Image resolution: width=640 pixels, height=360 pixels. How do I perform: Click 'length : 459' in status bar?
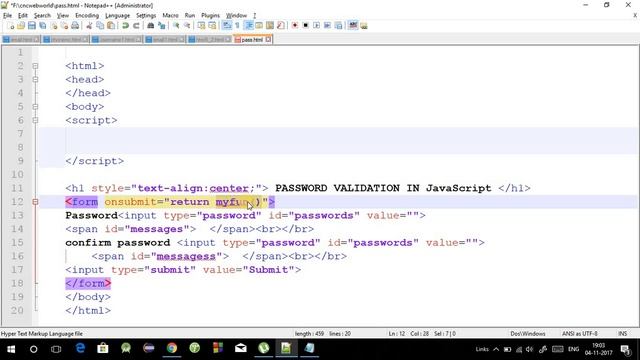[x=309, y=333]
